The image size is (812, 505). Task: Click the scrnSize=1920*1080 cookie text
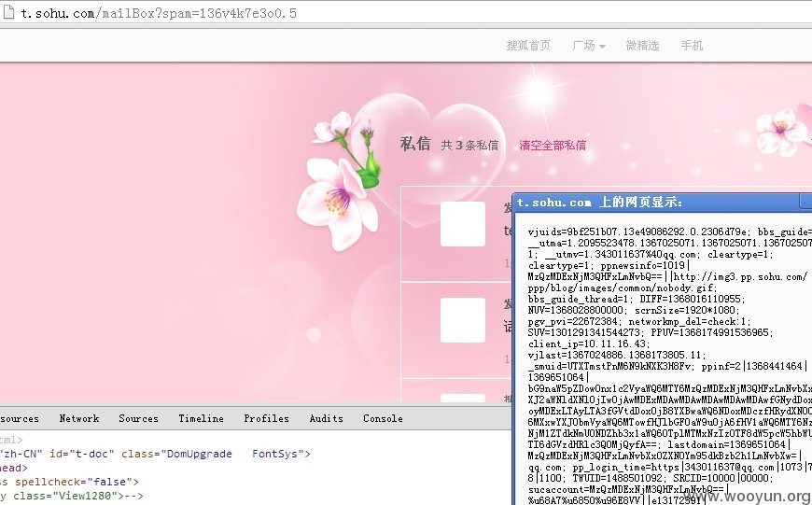click(x=688, y=310)
